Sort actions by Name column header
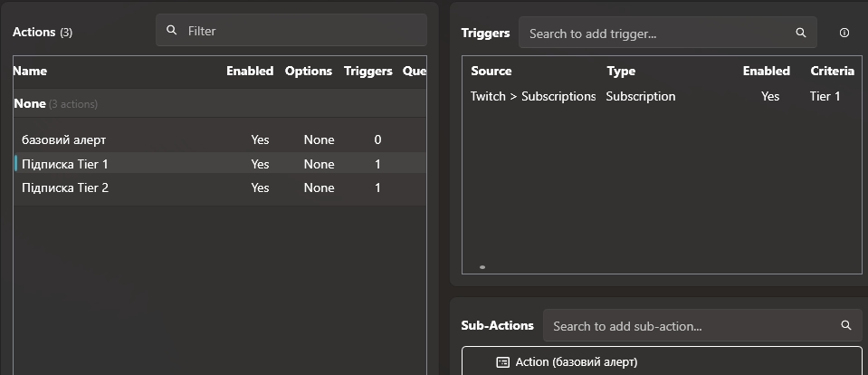The width and height of the screenshot is (868, 375). (x=31, y=71)
